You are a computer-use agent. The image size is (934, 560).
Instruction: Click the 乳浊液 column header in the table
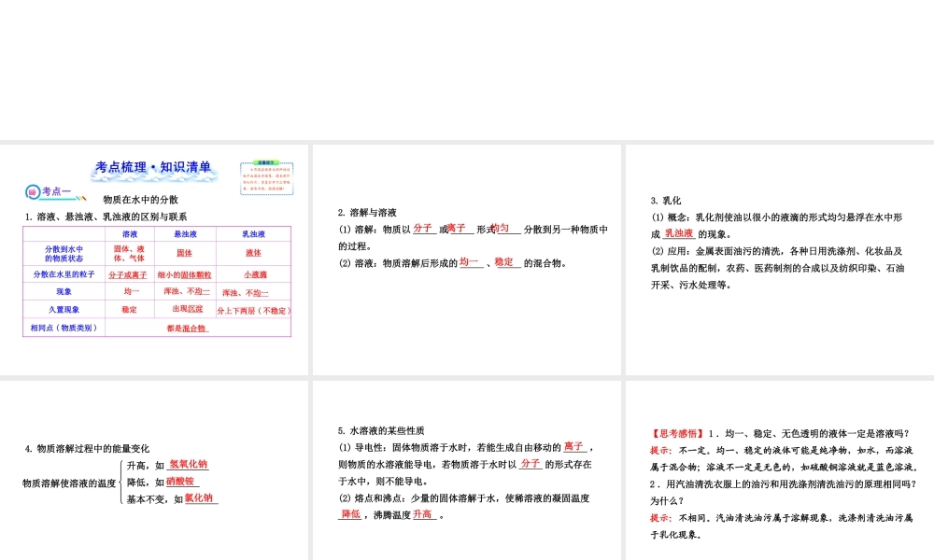pos(254,234)
